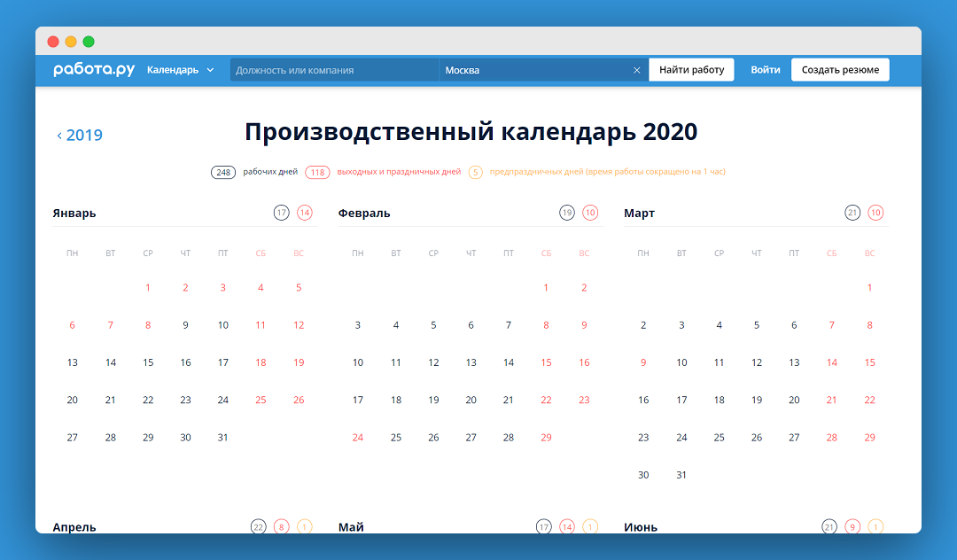Select the Июнь month heading

click(641, 527)
